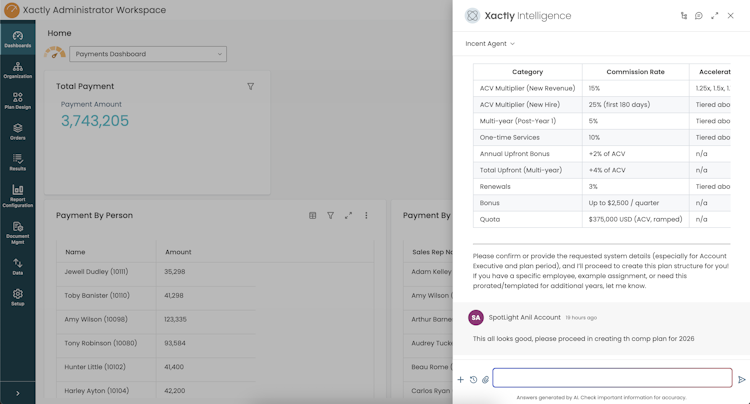Image resolution: width=750 pixels, height=404 pixels.
Task: Open the Setup sidebar section
Action: pyautogui.click(x=18, y=297)
